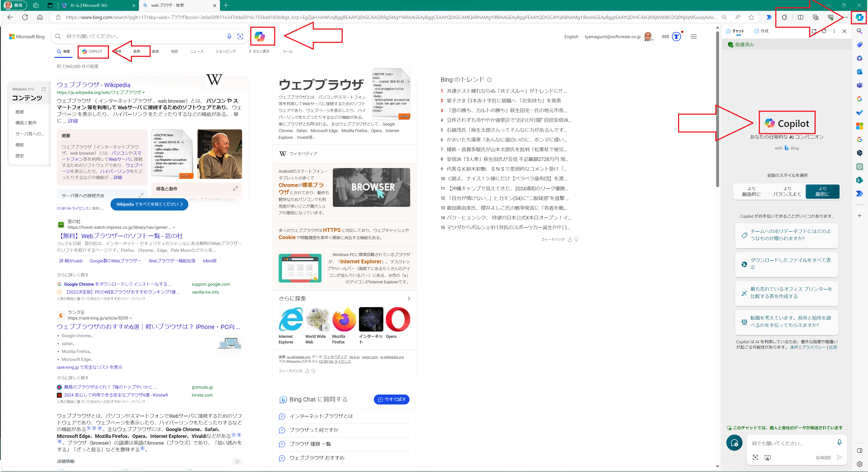Open the Bing hamburger settings menu

[x=693, y=36]
